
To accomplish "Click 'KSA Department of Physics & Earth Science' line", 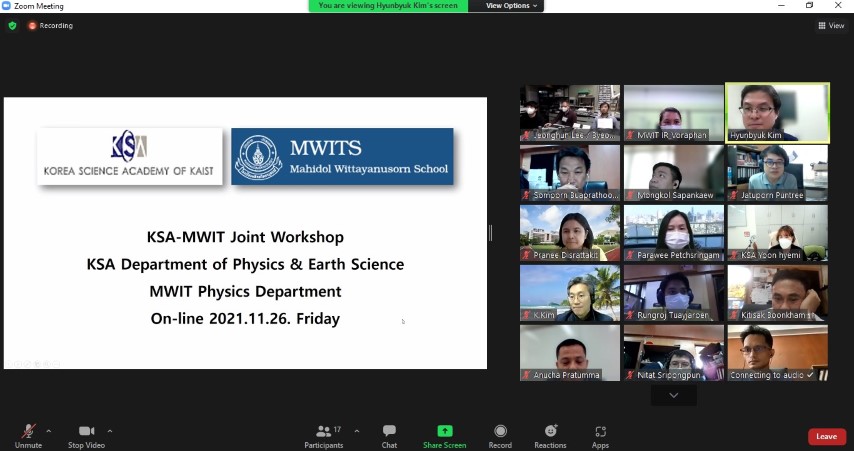I will (x=245, y=264).
